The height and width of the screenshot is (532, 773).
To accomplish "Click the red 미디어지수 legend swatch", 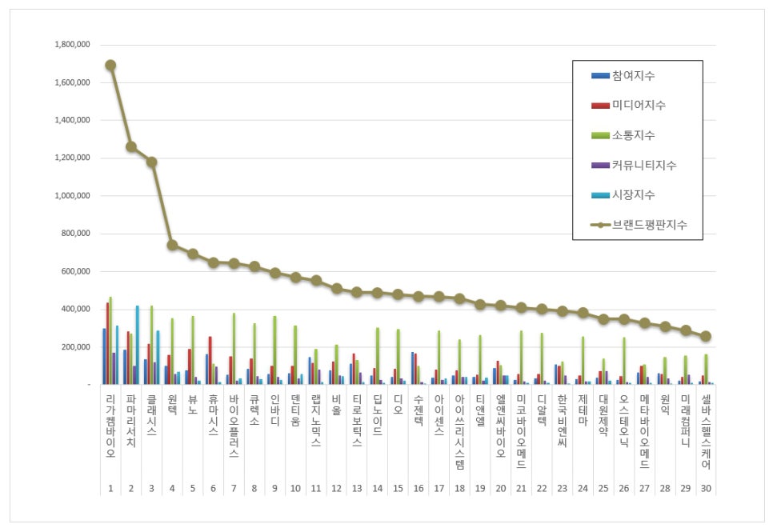I will click(600, 106).
